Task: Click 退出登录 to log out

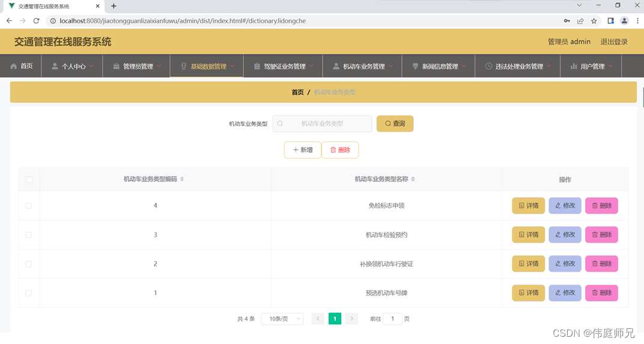Action: pyautogui.click(x=614, y=42)
